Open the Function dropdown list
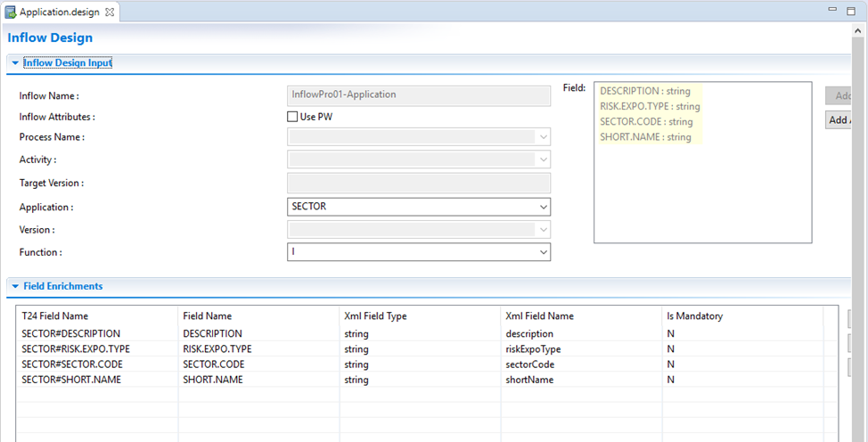The height and width of the screenshot is (442, 868). [543, 253]
